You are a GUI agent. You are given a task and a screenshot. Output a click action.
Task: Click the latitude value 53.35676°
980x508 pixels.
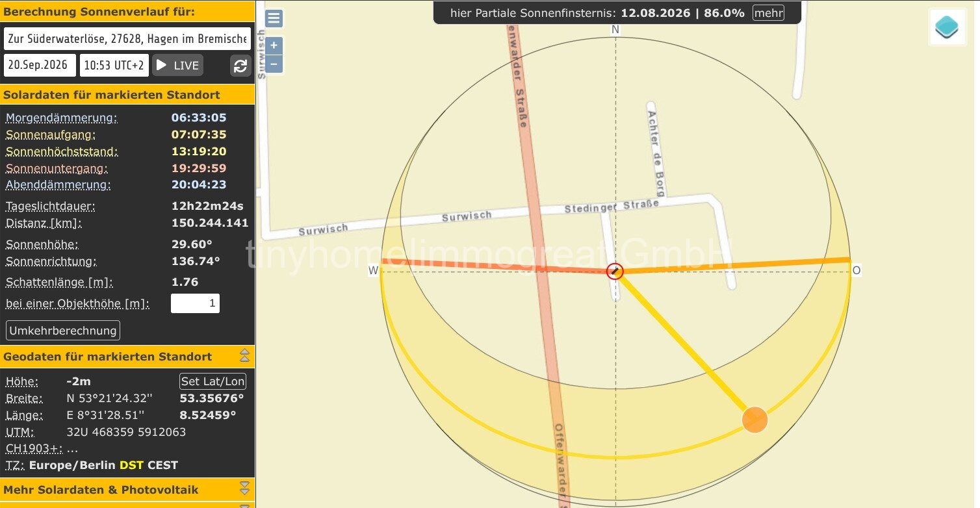[x=212, y=398]
